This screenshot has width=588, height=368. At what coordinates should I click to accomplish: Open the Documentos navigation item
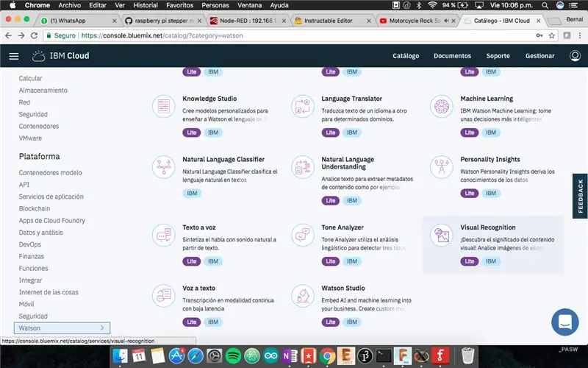tap(452, 56)
